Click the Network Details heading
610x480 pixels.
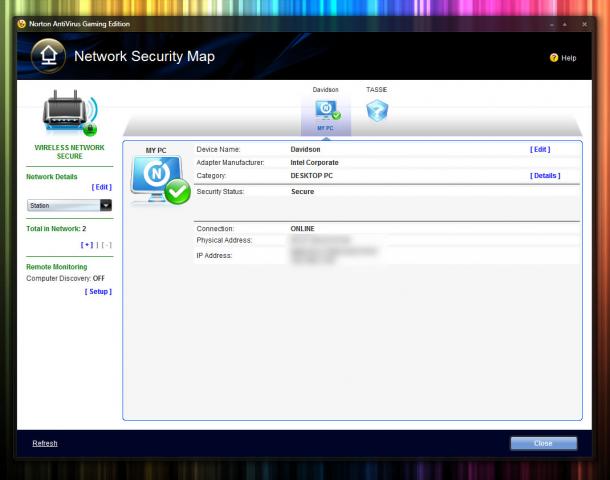pyautogui.click(x=52, y=177)
